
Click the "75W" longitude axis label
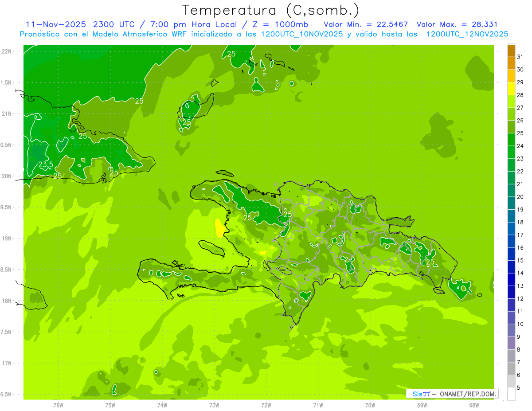point(110,405)
